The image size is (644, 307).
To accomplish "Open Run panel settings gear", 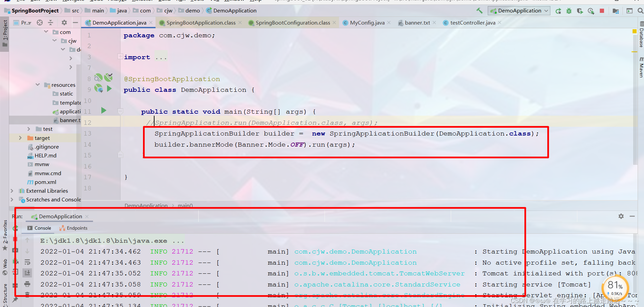I will coord(621,216).
